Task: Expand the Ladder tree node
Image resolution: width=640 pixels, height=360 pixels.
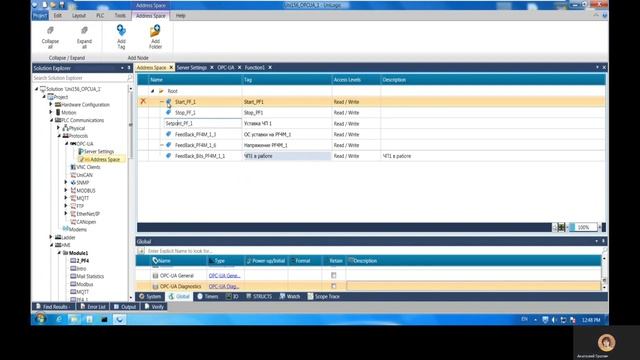Action: (x=51, y=237)
